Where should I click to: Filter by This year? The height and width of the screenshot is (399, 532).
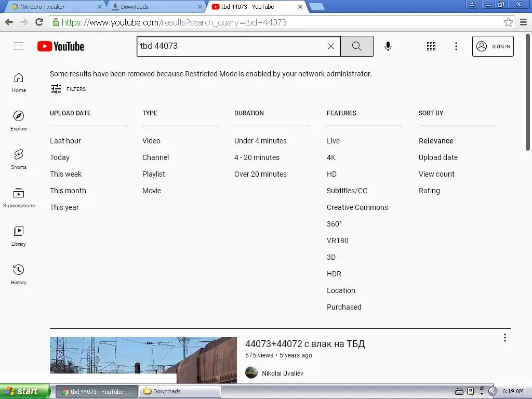click(x=64, y=207)
